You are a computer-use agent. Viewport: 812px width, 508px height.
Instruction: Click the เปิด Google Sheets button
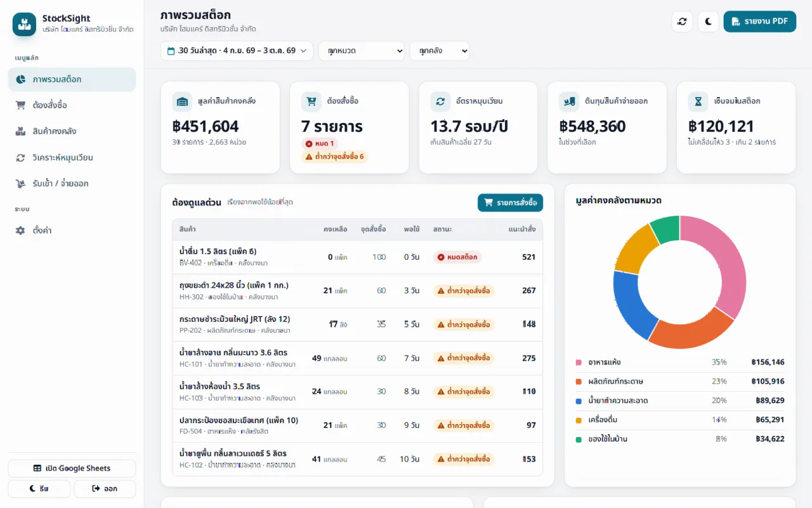click(x=72, y=469)
